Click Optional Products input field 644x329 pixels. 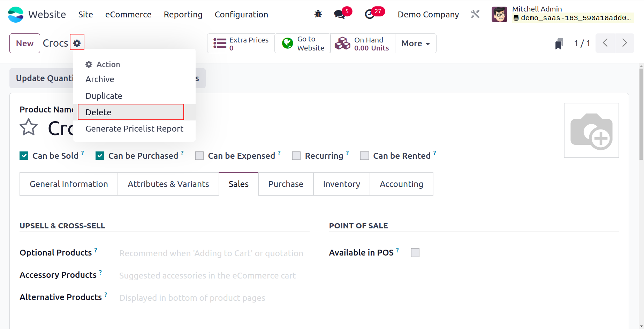(214, 253)
